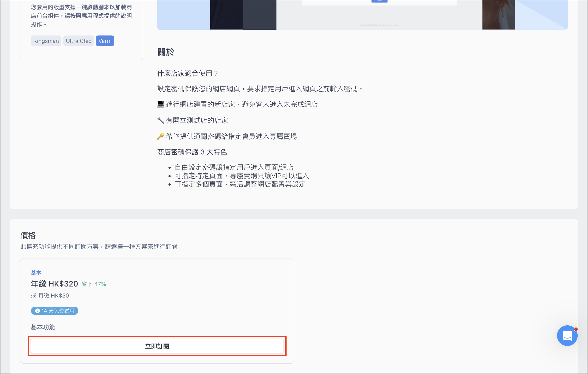
Task: Select the Ultra Chic theme tag
Action: pyautogui.click(x=78, y=41)
